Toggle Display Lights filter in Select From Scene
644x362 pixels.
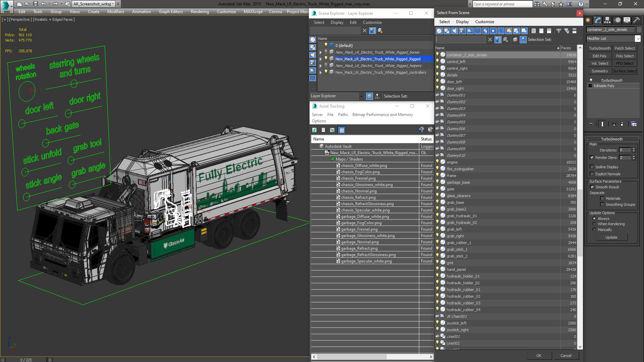[454, 31]
